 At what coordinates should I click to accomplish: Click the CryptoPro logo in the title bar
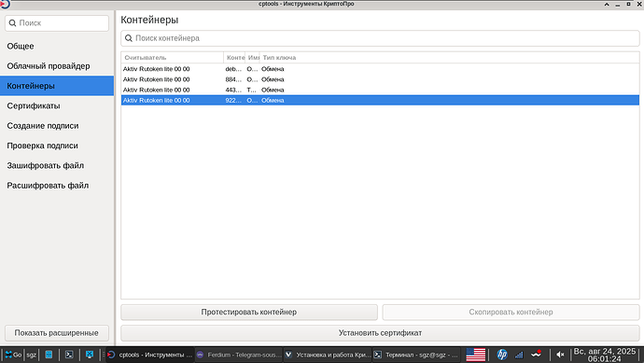click(x=5, y=4)
